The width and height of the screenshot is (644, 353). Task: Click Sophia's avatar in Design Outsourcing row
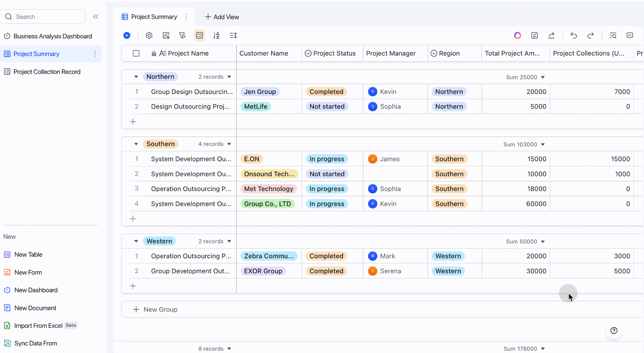pos(372,106)
